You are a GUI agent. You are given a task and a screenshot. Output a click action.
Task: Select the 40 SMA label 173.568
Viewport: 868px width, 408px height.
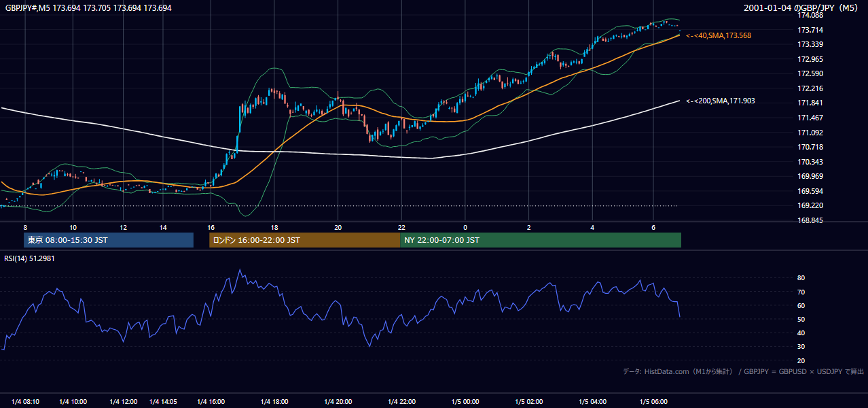click(x=719, y=35)
